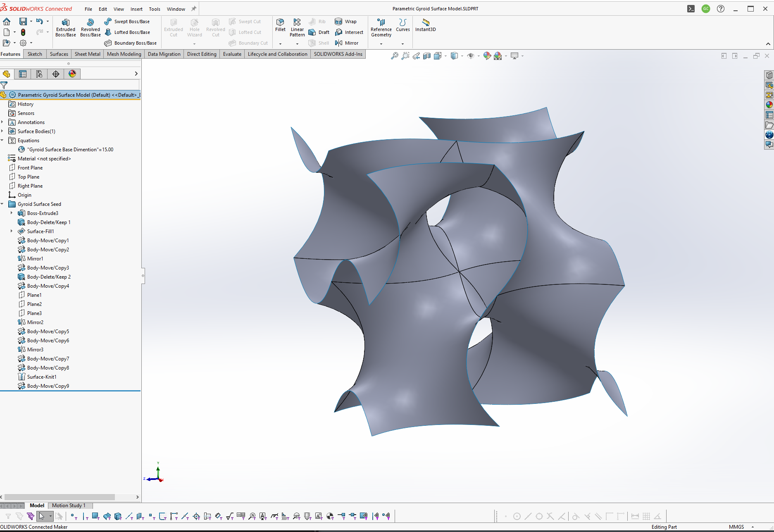Image resolution: width=774 pixels, height=532 pixels.
Task: Open the Tools menu
Action: pyautogui.click(x=155, y=9)
